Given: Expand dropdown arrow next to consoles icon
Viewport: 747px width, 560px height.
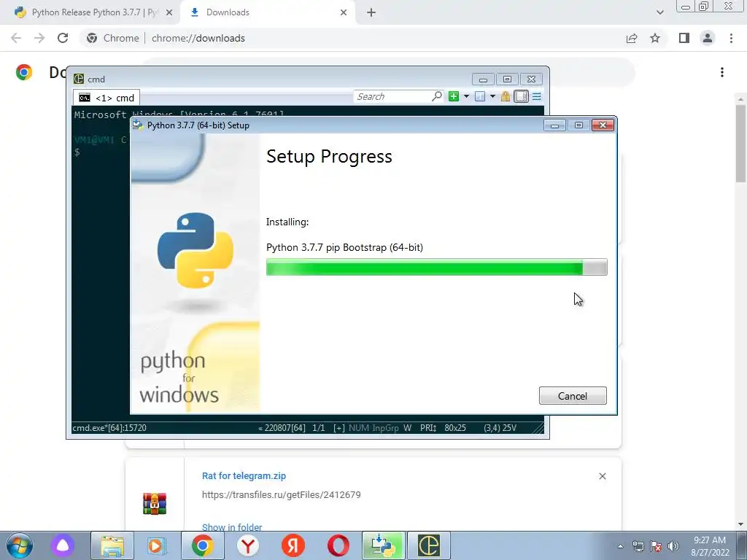Looking at the screenshot, I should [x=492, y=97].
